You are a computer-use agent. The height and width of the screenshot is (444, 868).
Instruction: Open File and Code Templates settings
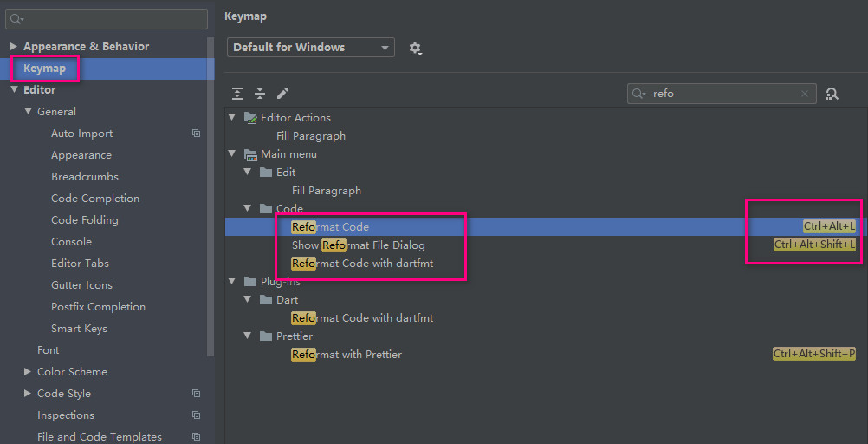click(x=100, y=437)
